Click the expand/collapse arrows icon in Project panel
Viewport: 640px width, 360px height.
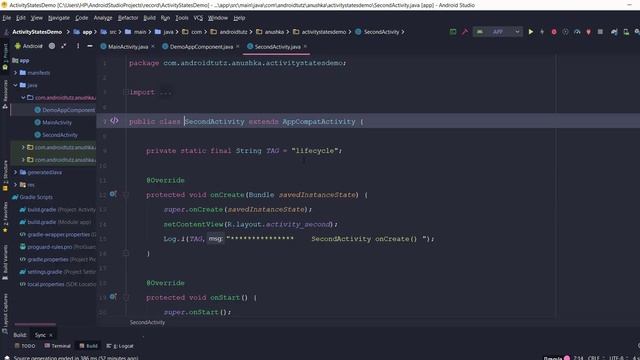[64, 46]
